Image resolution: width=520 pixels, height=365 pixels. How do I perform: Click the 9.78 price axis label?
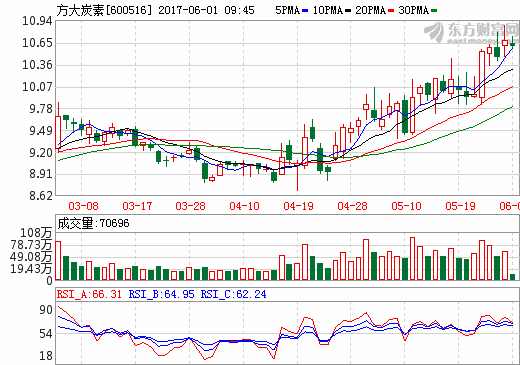[x=41, y=109]
